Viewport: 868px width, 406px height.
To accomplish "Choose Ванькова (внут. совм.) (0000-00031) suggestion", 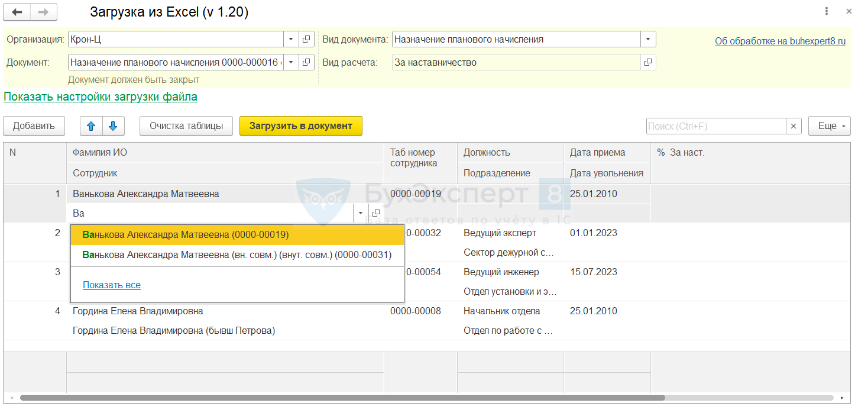I will (237, 255).
